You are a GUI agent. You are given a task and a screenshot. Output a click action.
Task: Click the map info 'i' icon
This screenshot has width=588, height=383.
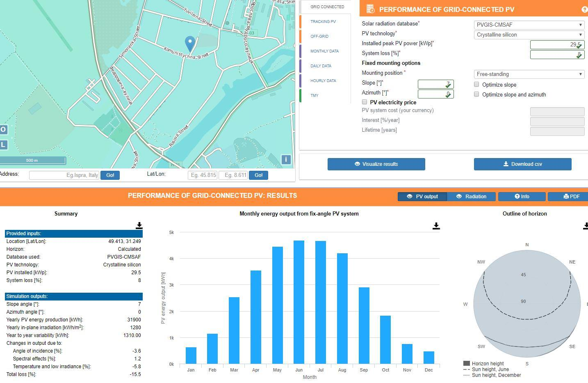[286, 160]
